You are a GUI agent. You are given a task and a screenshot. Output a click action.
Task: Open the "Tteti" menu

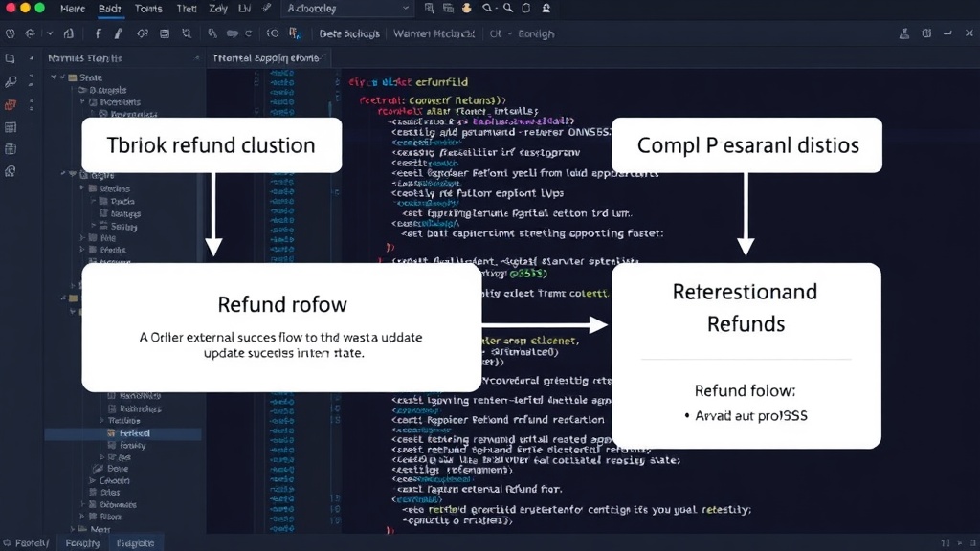[x=187, y=9]
